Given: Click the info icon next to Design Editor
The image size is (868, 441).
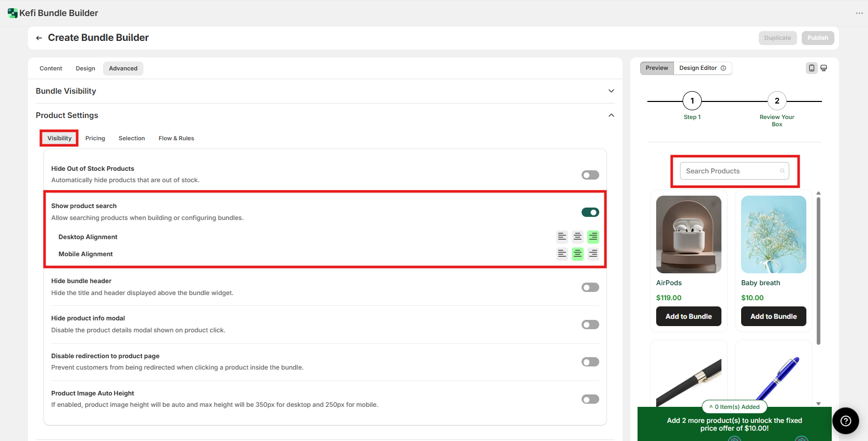Looking at the screenshot, I should tap(724, 68).
